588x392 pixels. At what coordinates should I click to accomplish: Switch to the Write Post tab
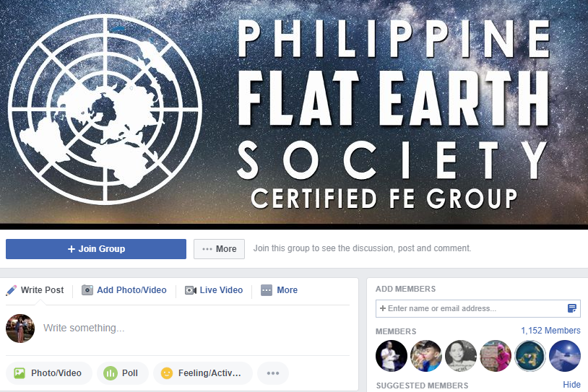(x=35, y=290)
